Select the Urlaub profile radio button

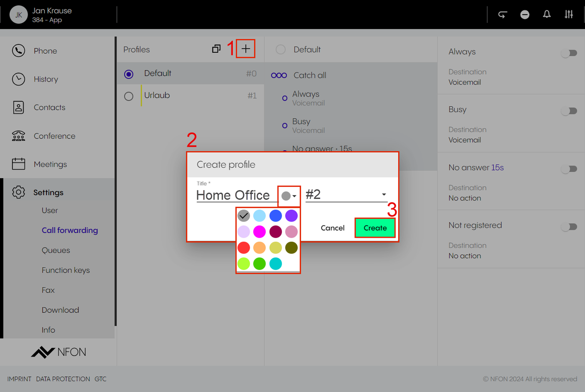(x=129, y=96)
